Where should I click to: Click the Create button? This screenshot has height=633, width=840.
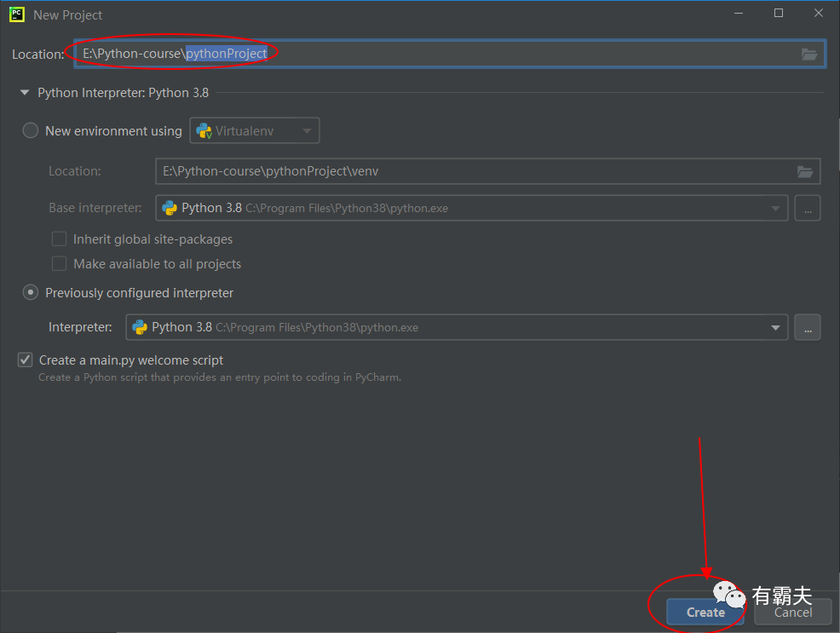tap(705, 612)
